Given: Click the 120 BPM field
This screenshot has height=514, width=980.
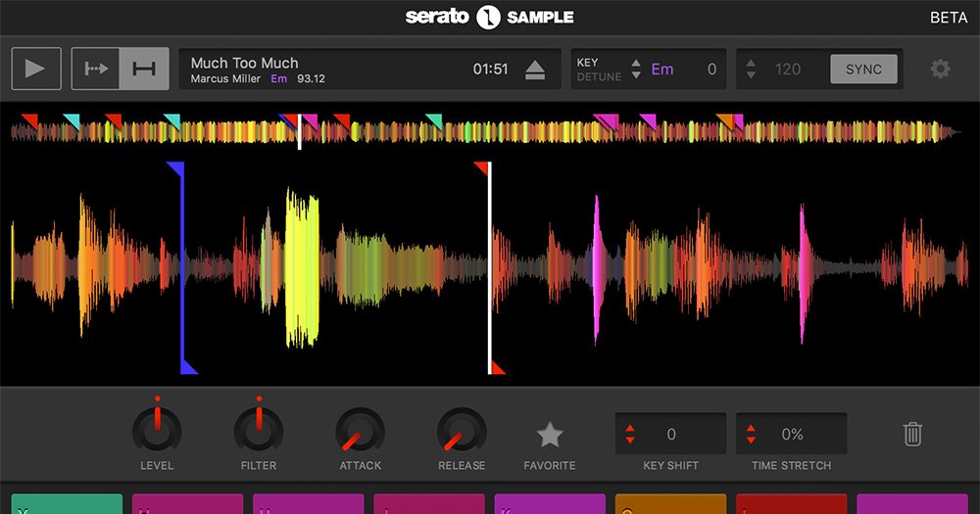Looking at the screenshot, I should (x=788, y=70).
